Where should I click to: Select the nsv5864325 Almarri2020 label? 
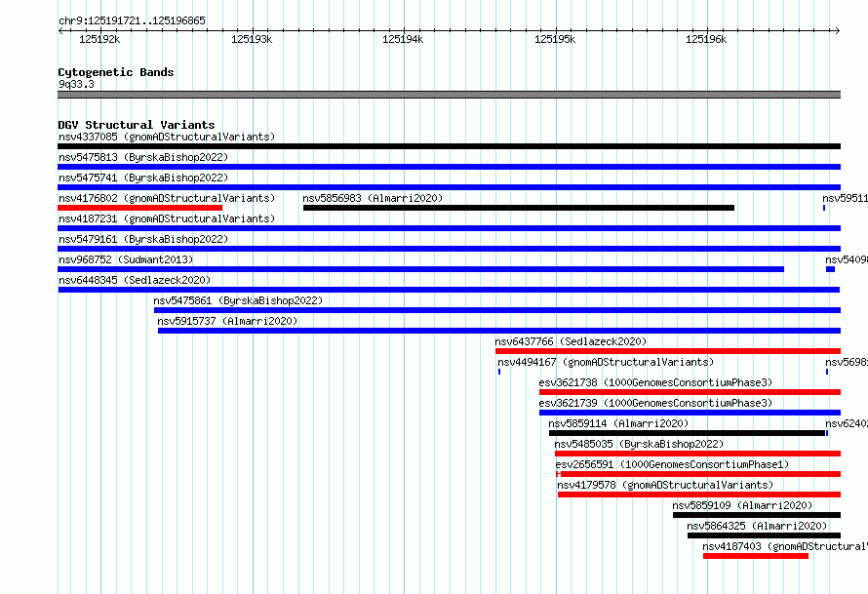pos(757,526)
